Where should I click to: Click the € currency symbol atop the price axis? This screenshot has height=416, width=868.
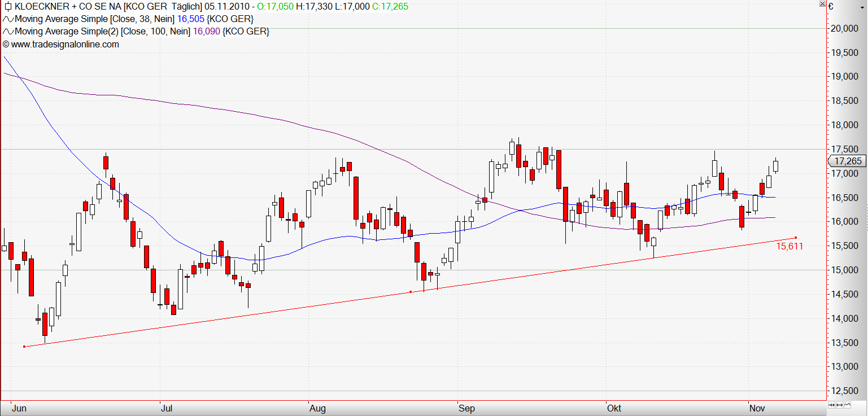tap(831, 7)
